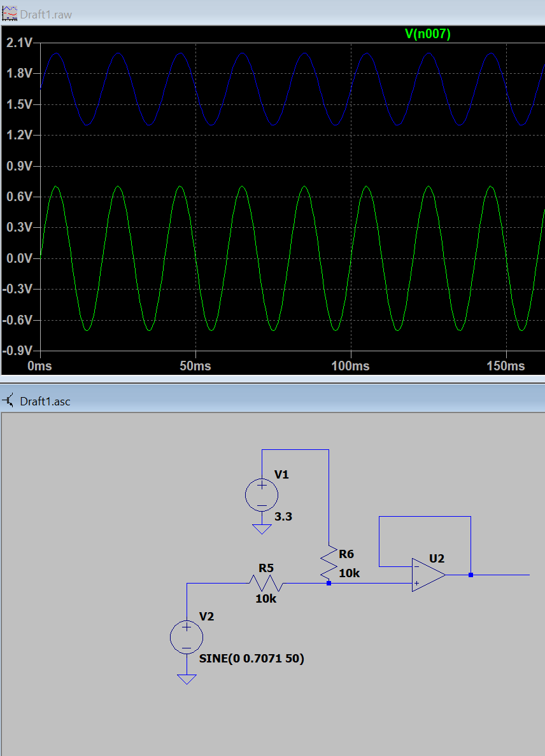Image resolution: width=545 pixels, height=756 pixels.
Task: Click the ground symbol under V1
Action: pyautogui.click(x=262, y=529)
